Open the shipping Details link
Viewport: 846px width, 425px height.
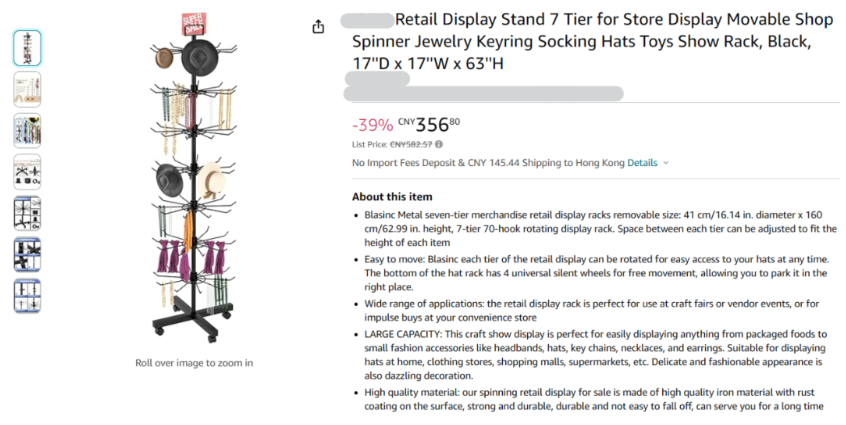(642, 163)
